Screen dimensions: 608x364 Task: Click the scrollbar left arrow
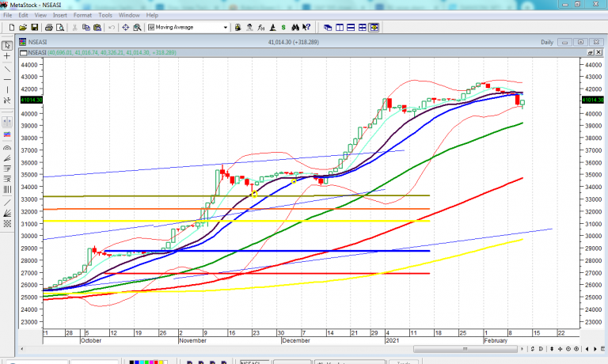(21, 349)
